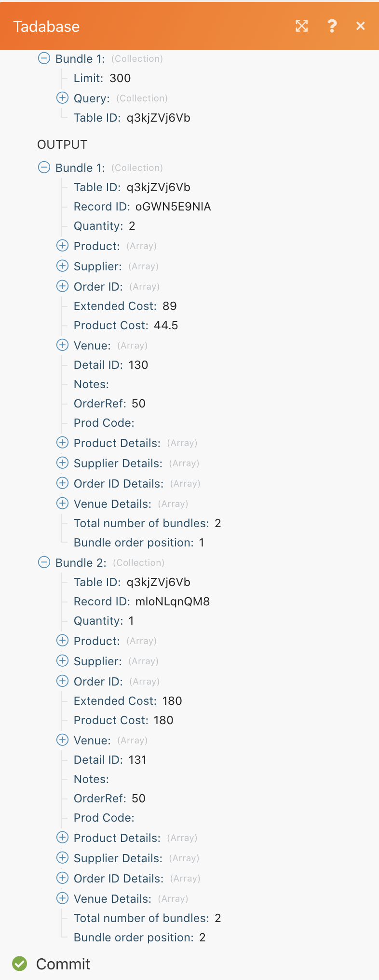Expand Venue array in Bundle 1
The width and height of the screenshot is (379, 980).
pyautogui.click(x=62, y=345)
